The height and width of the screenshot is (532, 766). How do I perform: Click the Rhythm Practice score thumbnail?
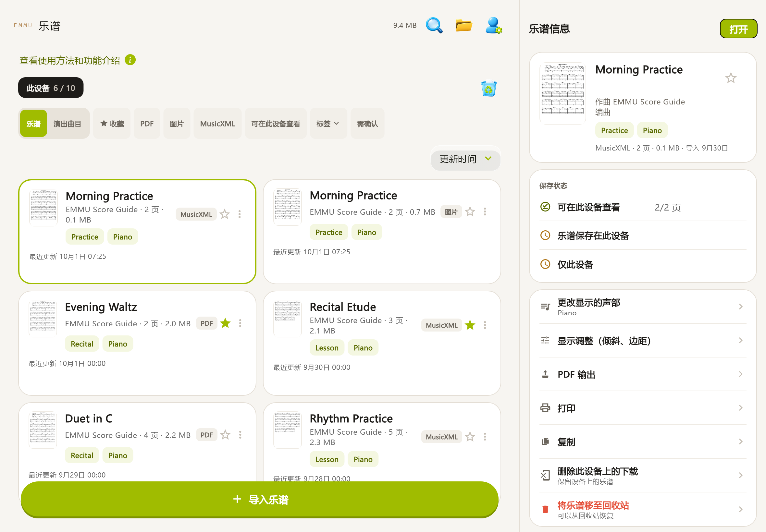288,431
